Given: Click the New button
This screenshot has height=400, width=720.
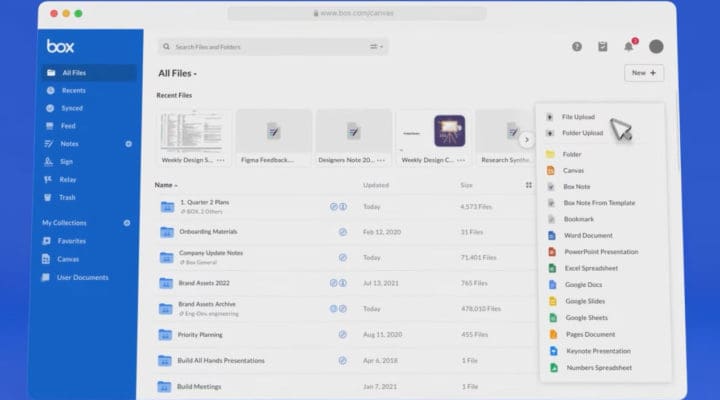Looking at the screenshot, I should click(x=642, y=73).
